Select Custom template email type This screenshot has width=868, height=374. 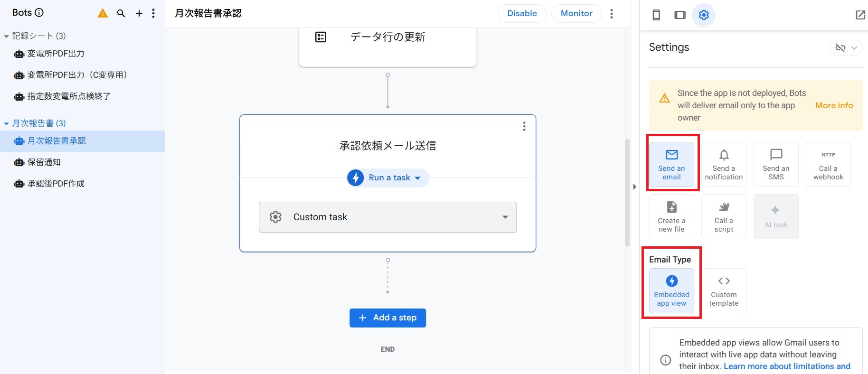coord(724,290)
